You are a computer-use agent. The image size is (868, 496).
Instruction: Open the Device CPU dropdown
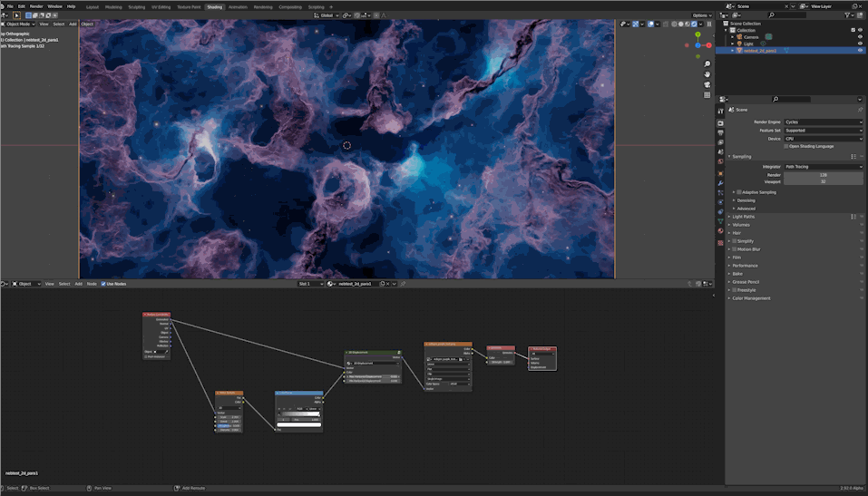point(824,139)
